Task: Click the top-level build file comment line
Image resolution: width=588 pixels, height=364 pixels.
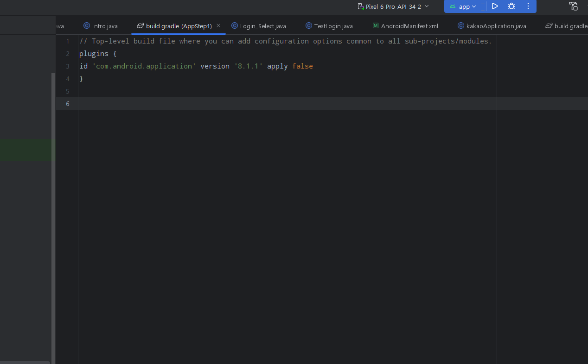Action: pos(285,41)
